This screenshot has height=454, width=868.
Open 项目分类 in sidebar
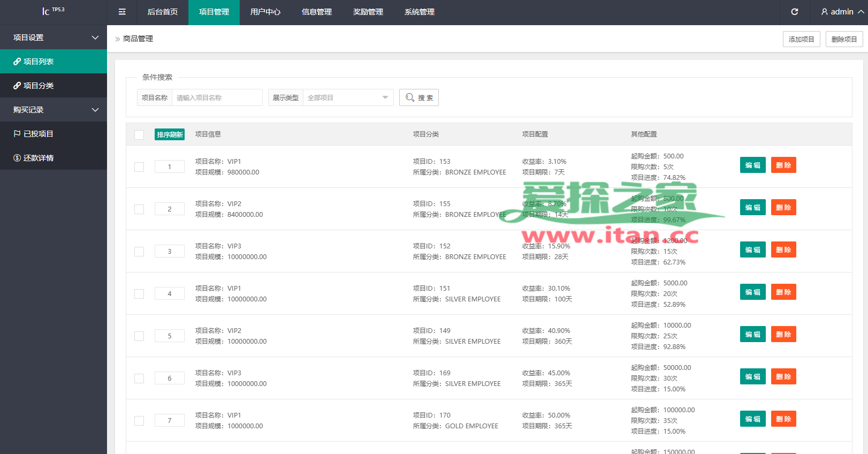coord(54,86)
